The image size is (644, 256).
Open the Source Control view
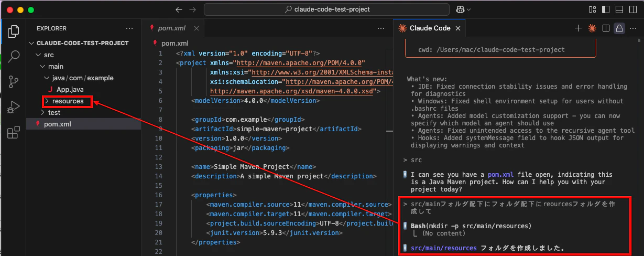[14, 82]
